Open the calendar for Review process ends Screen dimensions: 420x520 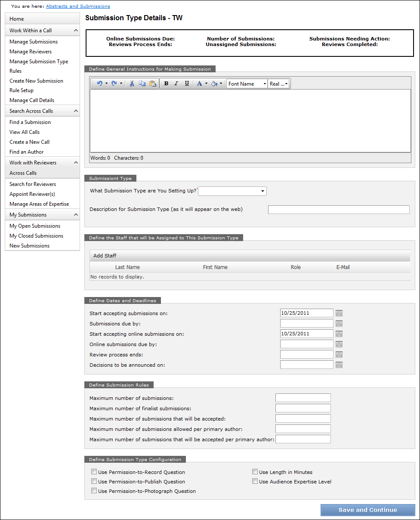[339, 354]
